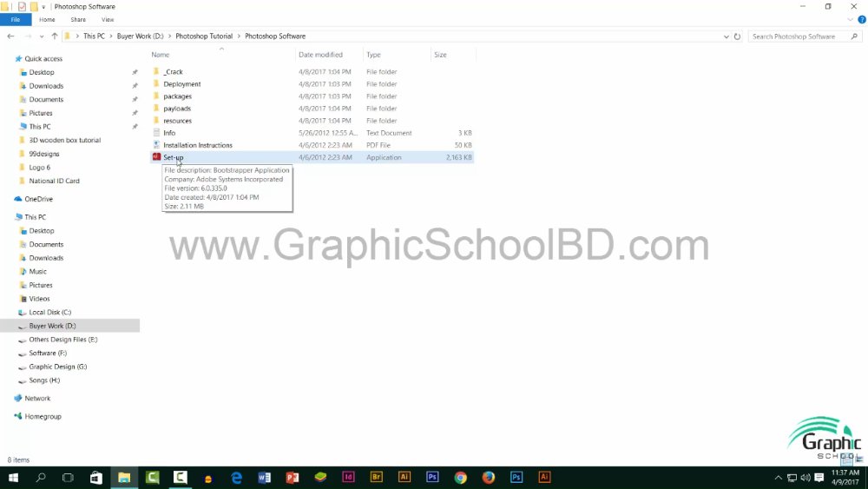Open Microsoft Edge from taskbar
The height and width of the screenshot is (489, 868).
(x=236, y=478)
